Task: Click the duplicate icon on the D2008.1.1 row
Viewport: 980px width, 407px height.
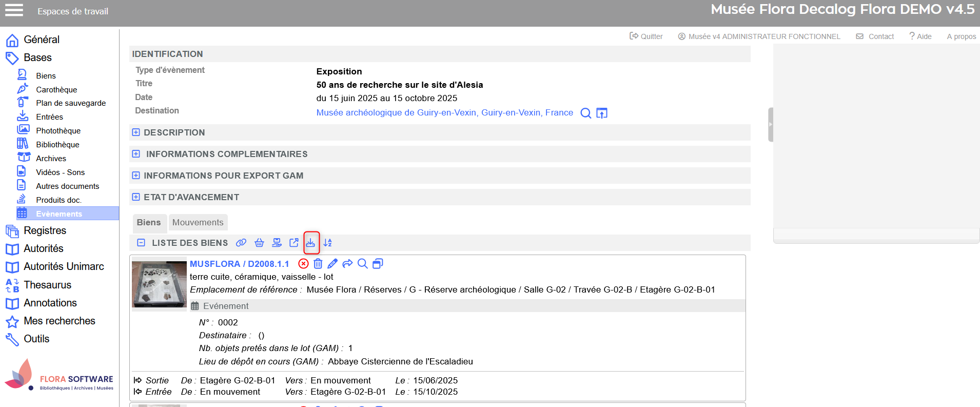Action: pos(378,264)
